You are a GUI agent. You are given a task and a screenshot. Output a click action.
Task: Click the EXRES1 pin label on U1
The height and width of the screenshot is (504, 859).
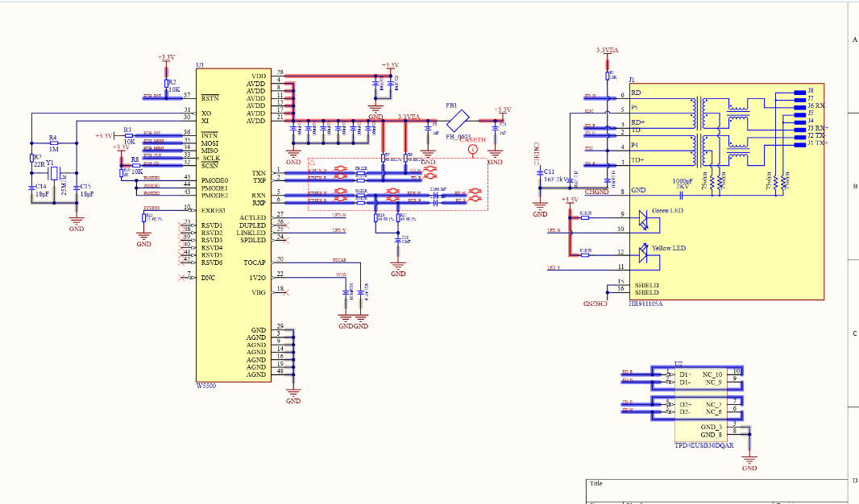213,211
